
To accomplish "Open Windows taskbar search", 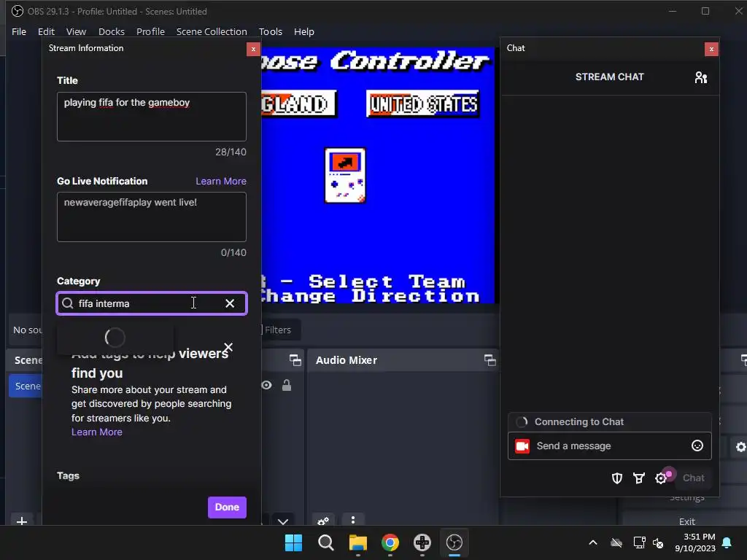I will click(326, 542).
